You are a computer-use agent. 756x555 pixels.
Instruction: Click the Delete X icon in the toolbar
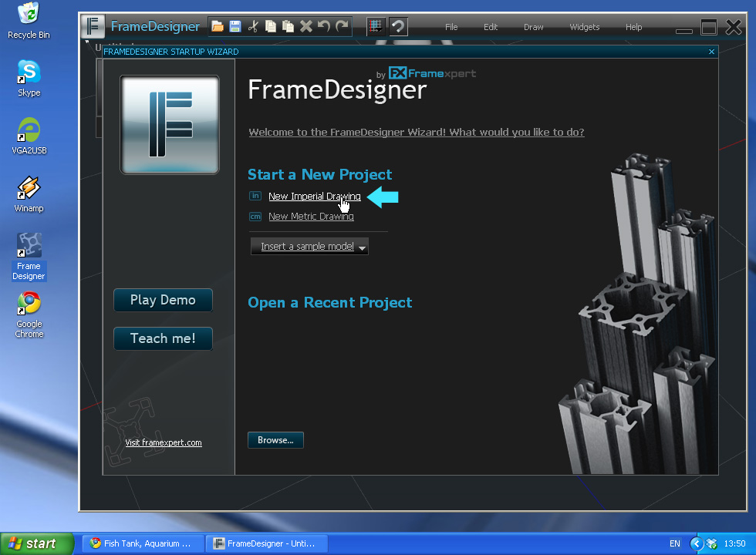click(306, 26)
